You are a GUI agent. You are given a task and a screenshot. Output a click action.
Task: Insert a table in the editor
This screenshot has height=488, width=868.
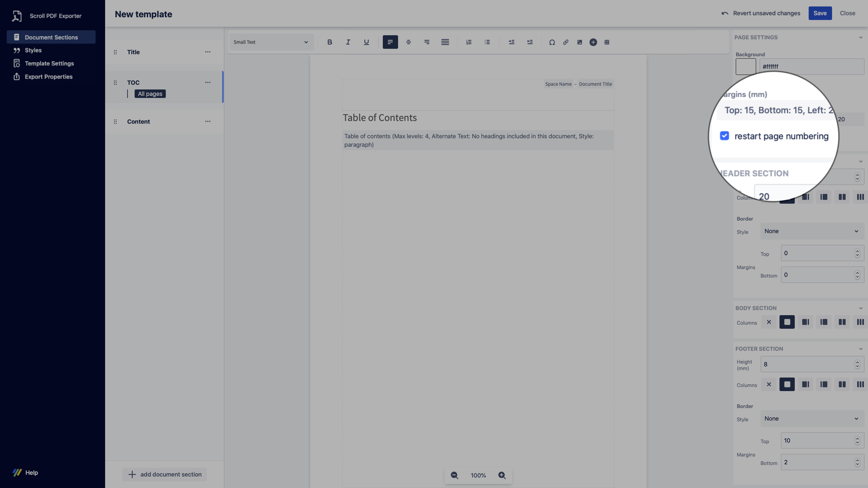tap(607, 42)
